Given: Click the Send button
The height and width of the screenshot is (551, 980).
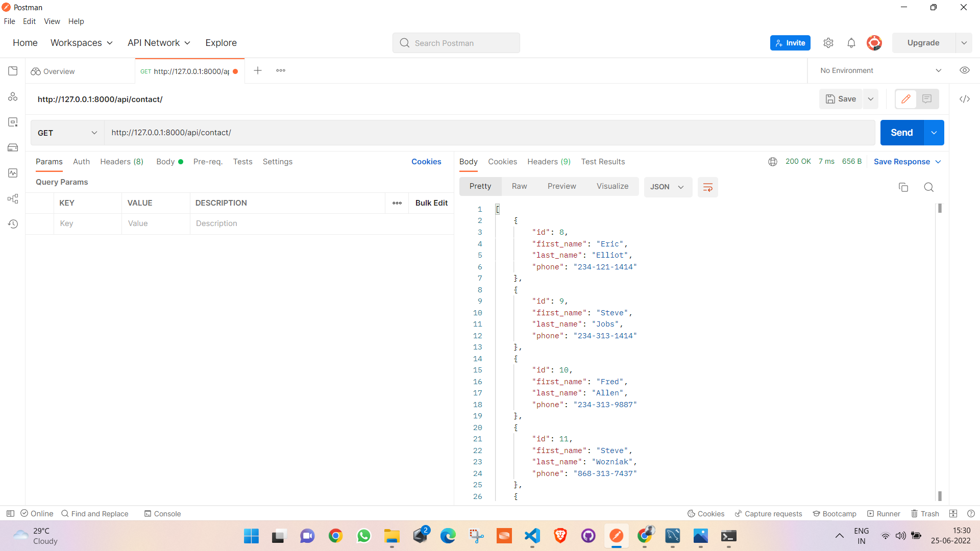Looking at the screenshot, I should pyautogui.click(x=901, y=133).
